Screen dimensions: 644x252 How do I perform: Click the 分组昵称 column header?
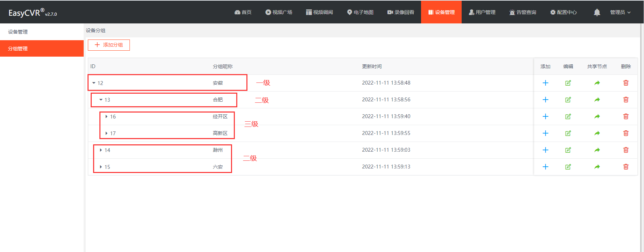pos(223,66)
